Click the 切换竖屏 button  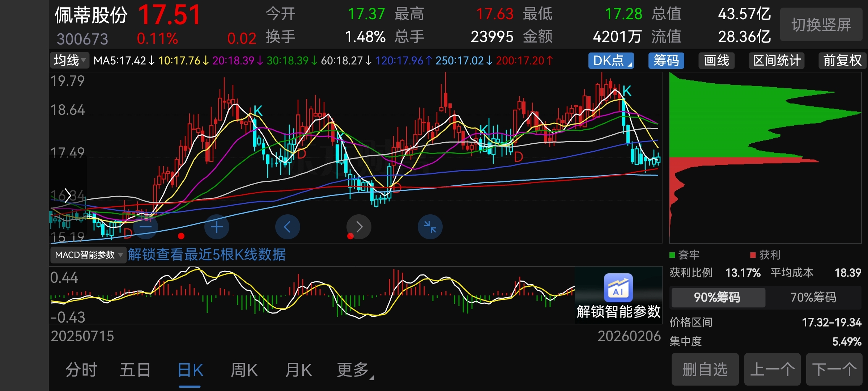(821, 25)
